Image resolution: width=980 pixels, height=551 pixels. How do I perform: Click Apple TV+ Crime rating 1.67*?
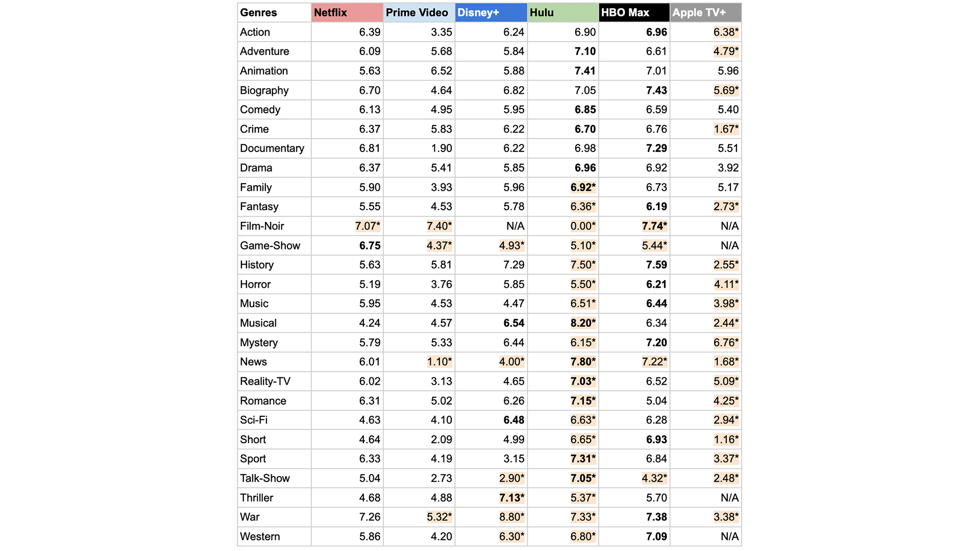coord(726,129)
